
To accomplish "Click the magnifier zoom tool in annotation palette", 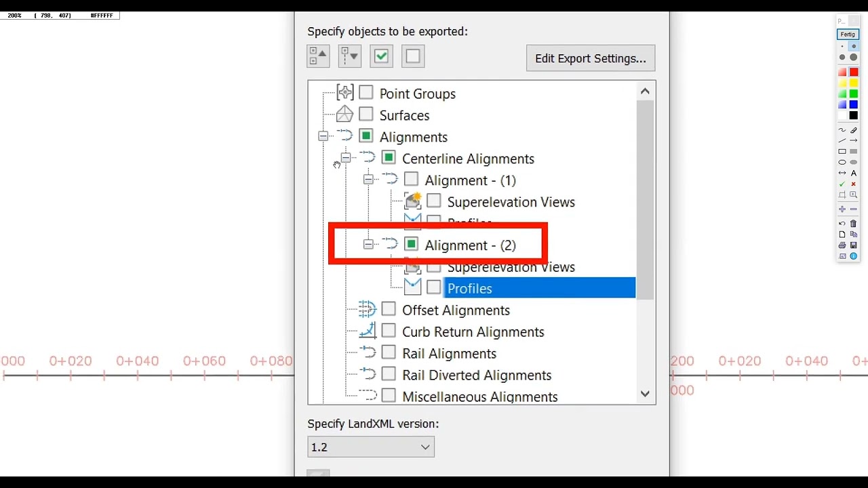I will click(x=854, y=195).
